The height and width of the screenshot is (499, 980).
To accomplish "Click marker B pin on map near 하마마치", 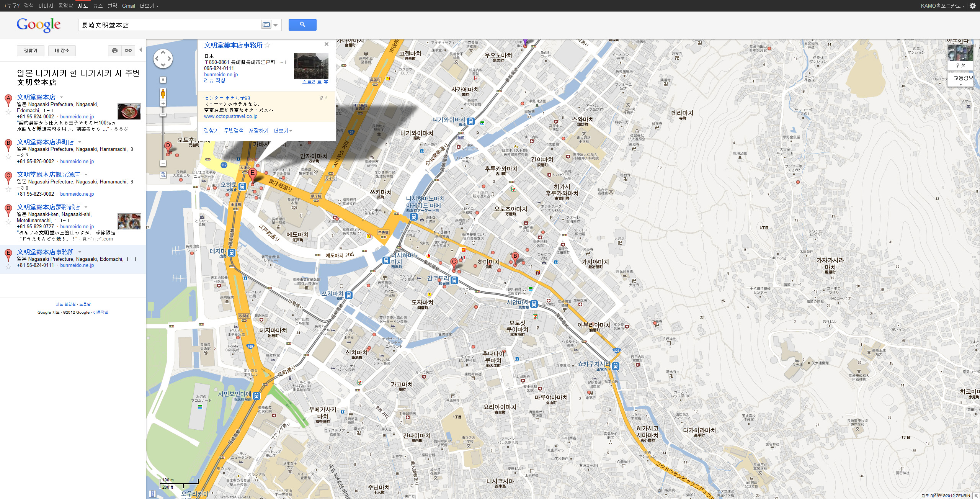I will [515, 258].
